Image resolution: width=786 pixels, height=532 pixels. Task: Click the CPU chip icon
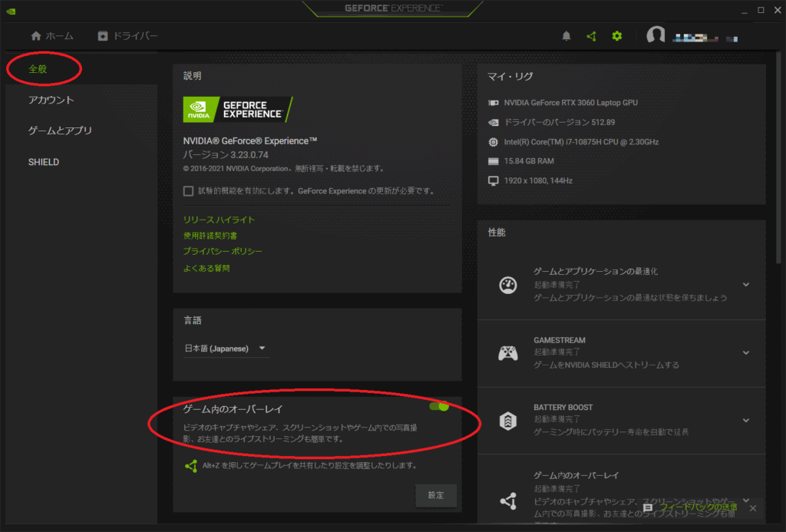pyautogui.click(x=494, y=142)
